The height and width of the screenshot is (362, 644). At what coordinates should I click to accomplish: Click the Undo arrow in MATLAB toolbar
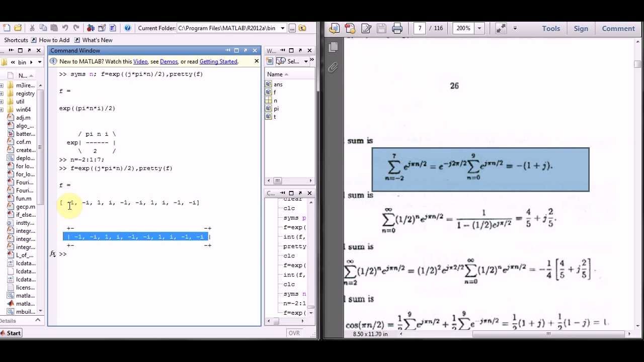tap(65, 28)
